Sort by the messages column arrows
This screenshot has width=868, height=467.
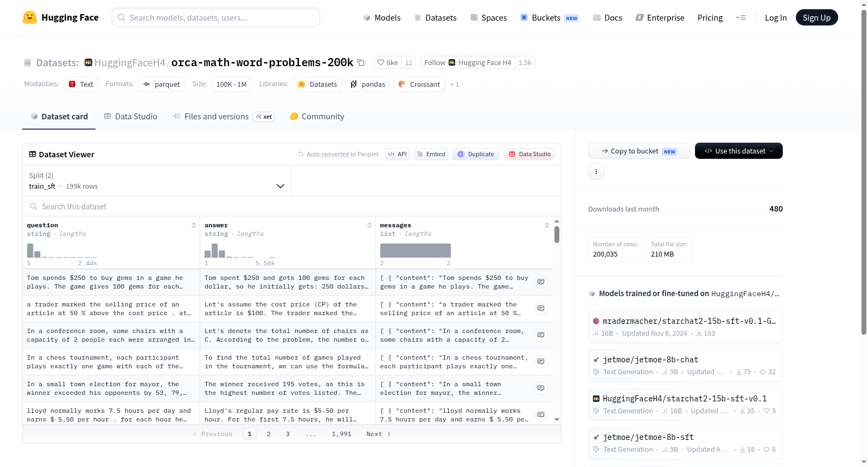pos(547,225)
